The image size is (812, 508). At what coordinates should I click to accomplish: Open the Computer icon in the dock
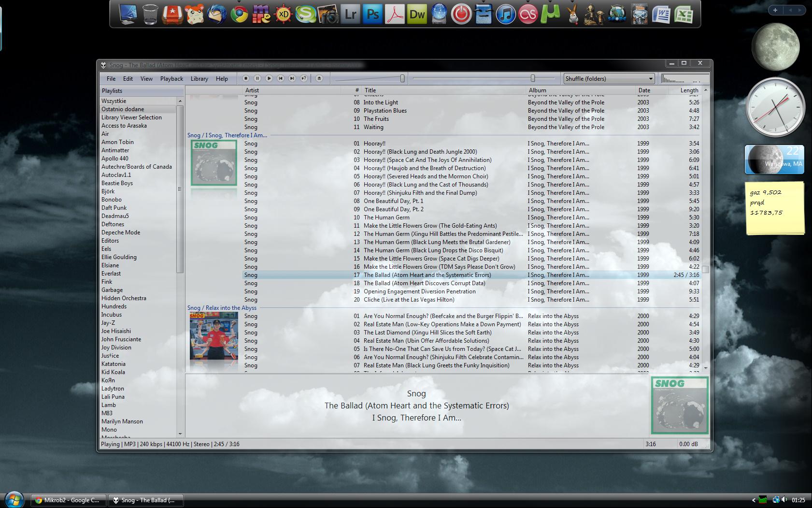click(x=128, y=14)
